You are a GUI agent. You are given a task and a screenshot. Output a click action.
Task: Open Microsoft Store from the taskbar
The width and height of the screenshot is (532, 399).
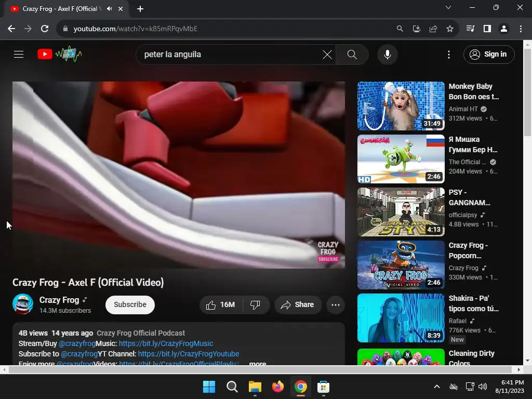pyautogui.click(x=323, y=387)
